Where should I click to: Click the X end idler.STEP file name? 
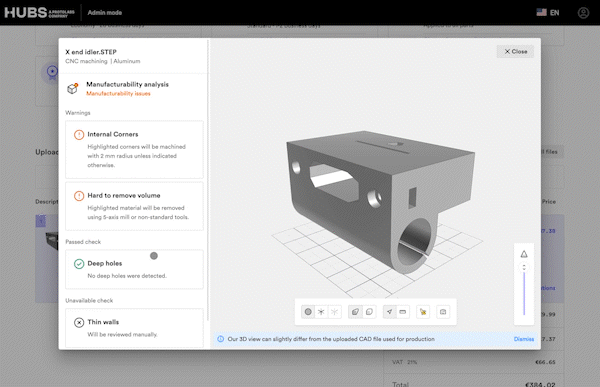(91, 52)
